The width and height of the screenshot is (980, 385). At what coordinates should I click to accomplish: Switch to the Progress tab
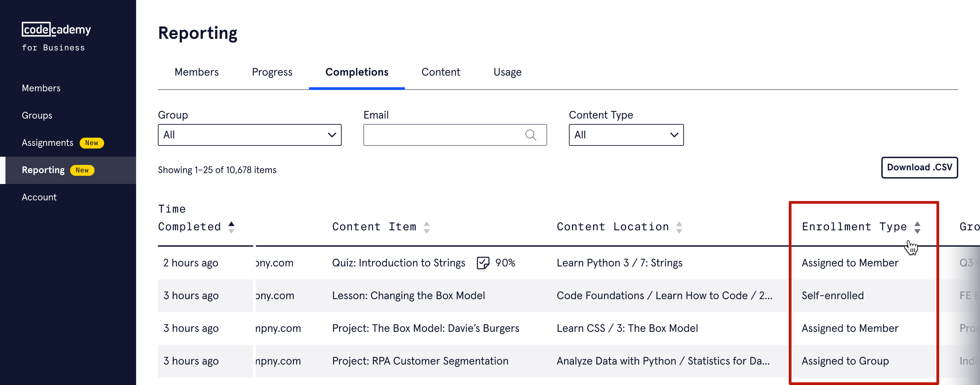coord(272,72)
